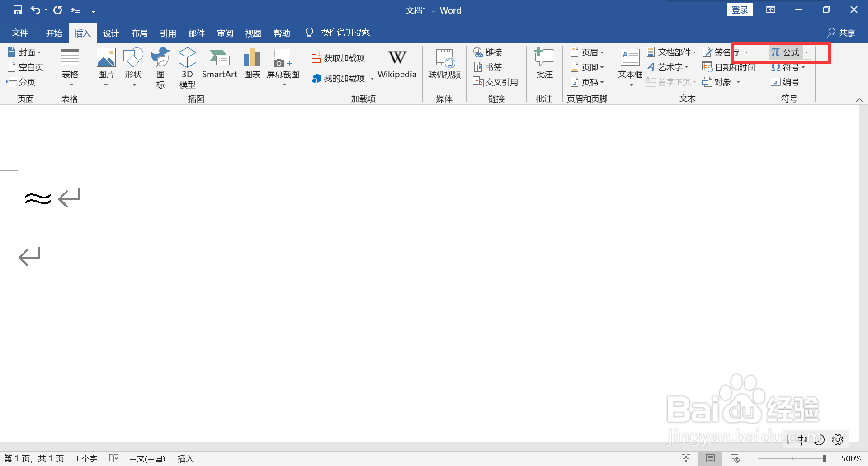Expand the 形状 shapes dropdown
Image resolution: width=868 pixels, height=466 pixels.
point(133,84)
